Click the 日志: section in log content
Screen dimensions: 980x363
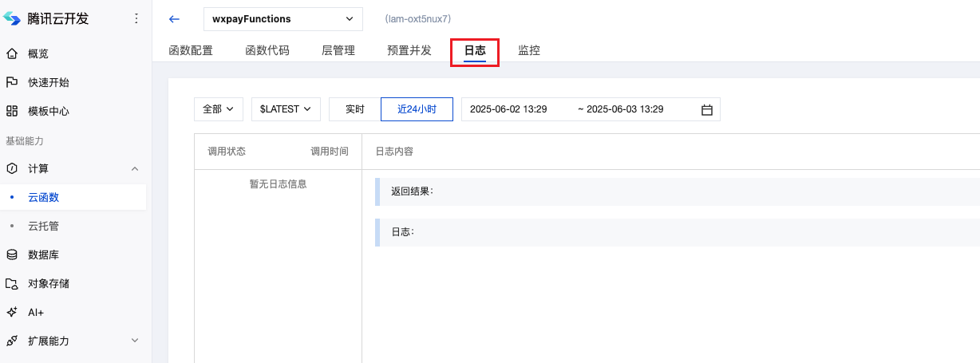pos(678,232)
